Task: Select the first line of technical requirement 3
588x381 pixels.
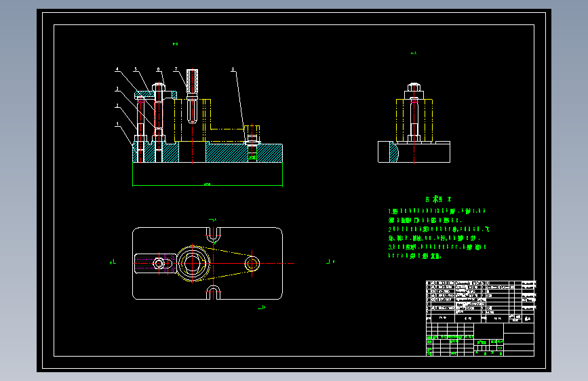Action: point(437,247)
